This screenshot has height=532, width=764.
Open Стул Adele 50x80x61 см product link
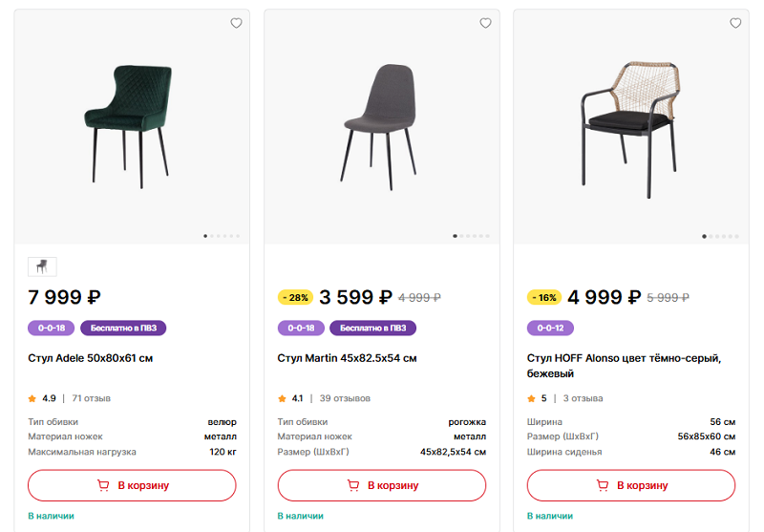pos(91,358)
